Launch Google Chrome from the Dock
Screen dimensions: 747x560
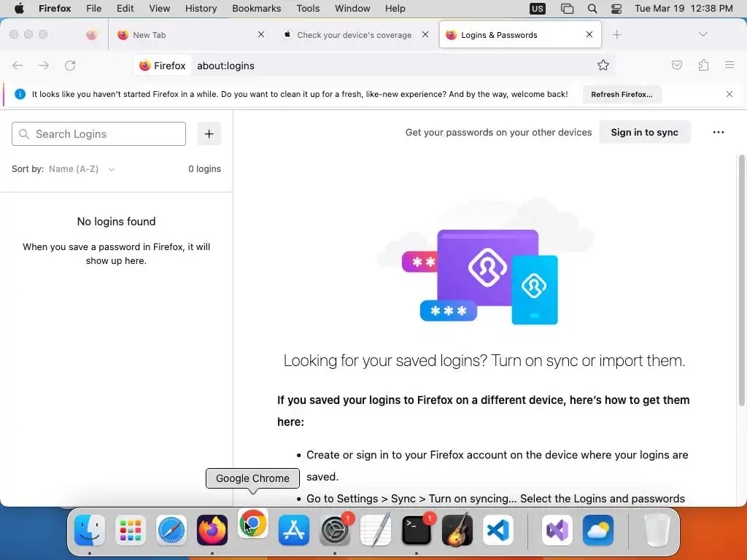253,524
